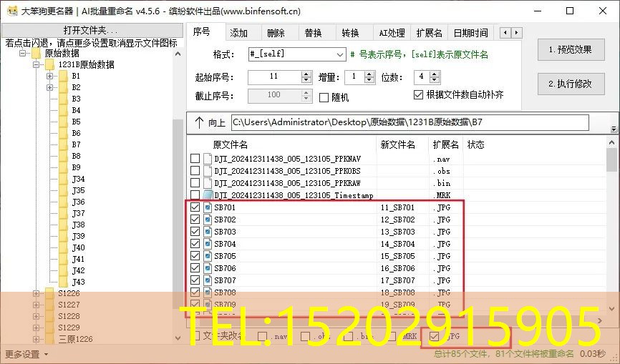Switch to the 替换 tab

click(313, 33)
